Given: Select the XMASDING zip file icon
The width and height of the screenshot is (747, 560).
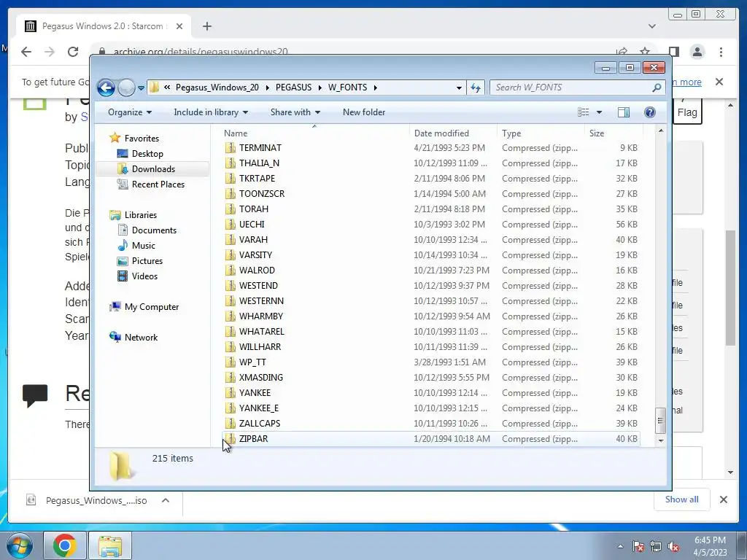Looking at the screenshot, I should pos(230,378).
